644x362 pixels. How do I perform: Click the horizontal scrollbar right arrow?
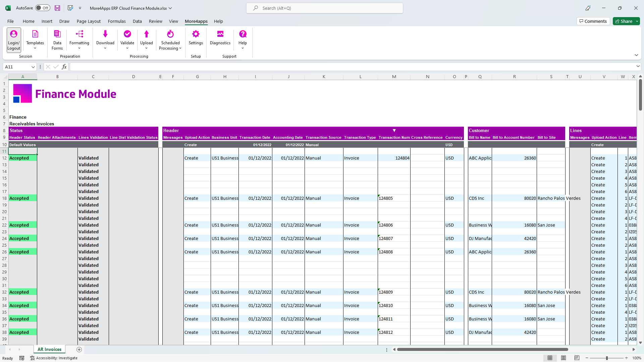click(x=634, y=349)
